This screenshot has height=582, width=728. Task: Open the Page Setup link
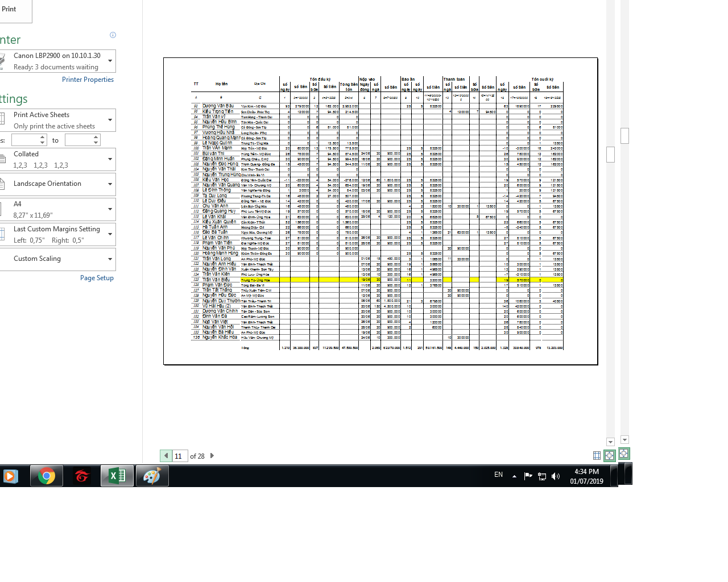coord(97,278)
